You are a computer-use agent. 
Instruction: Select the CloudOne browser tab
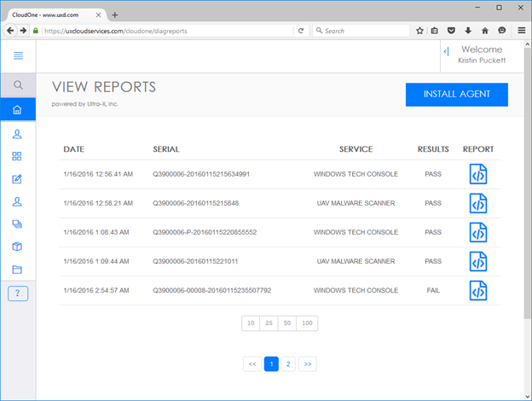click(47, 15)
